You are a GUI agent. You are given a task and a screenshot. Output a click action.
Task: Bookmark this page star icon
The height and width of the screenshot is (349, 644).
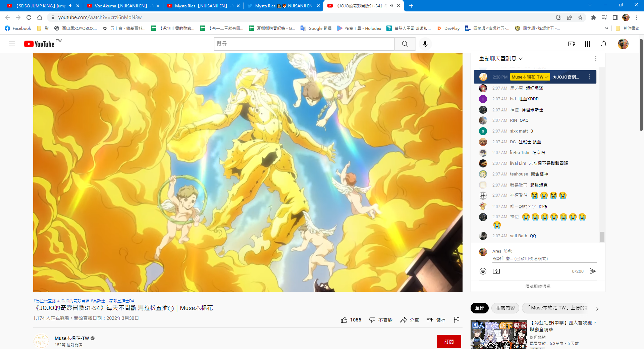coord(580,17)
